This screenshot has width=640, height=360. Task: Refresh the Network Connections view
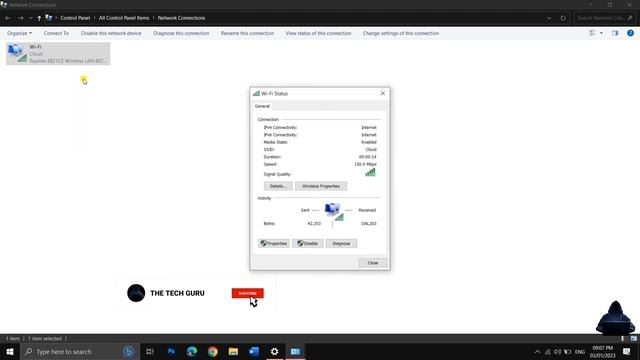pyautogui.click(x=563, y=18)
